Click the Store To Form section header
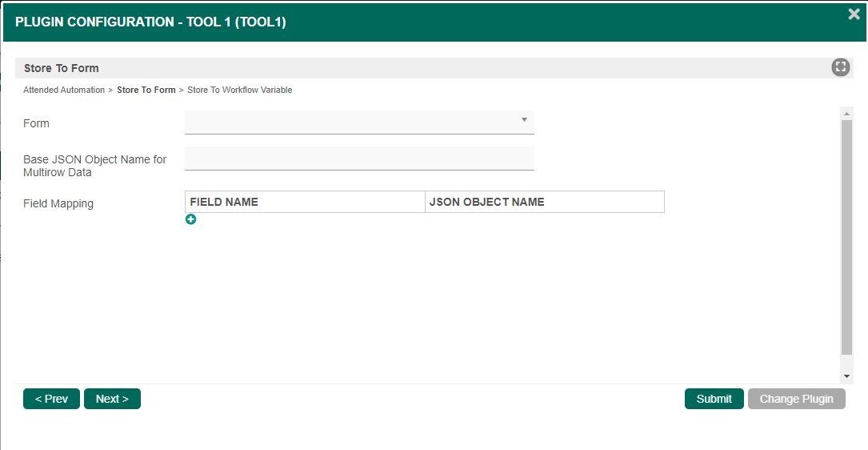 point(62,68)
